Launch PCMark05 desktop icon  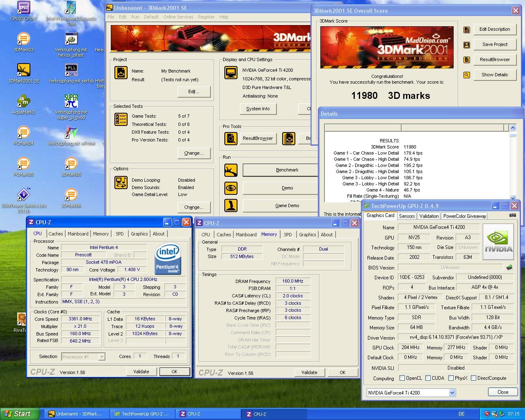click(x=23, y=164)
